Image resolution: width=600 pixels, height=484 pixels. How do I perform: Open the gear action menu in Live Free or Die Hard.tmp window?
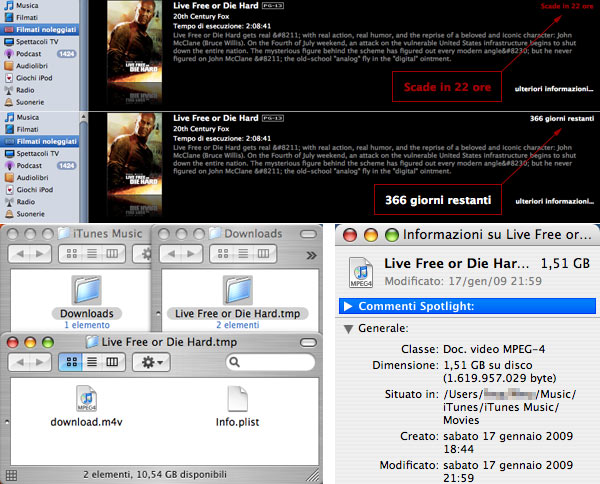[x=153, y=360]
